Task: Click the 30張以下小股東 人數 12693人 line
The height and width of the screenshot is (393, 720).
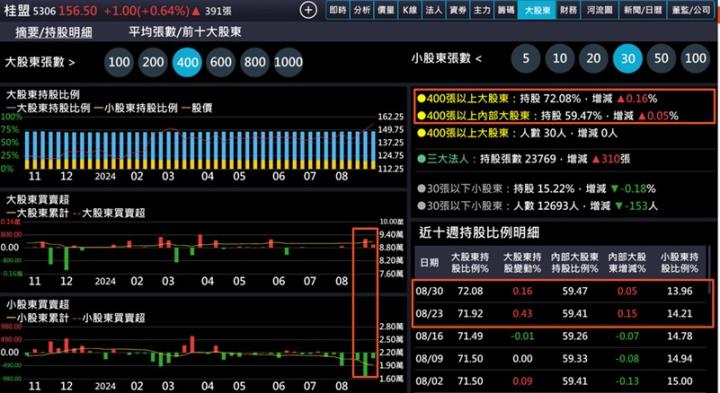Action: click(x=537, y=206)
